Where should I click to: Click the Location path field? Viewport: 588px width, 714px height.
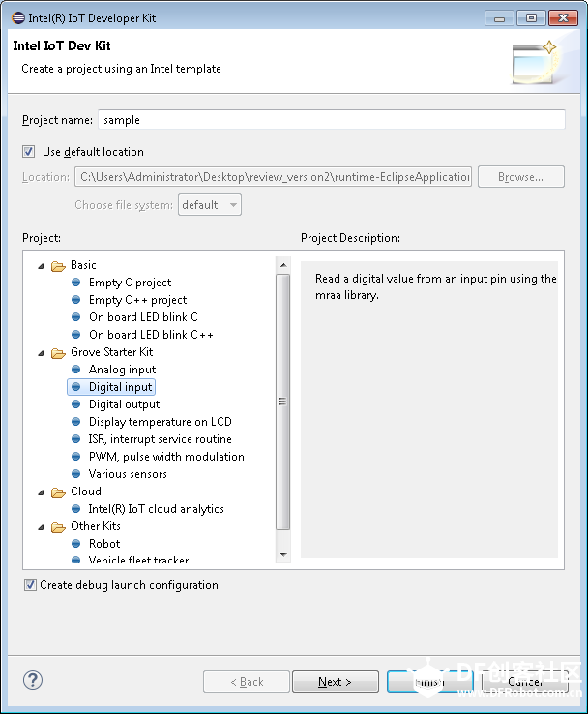[x=273, y=177]
